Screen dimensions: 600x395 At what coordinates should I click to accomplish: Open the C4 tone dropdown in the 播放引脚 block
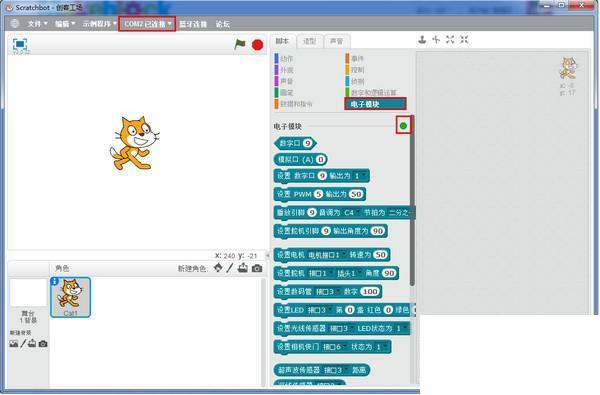[x=351, y=212]
